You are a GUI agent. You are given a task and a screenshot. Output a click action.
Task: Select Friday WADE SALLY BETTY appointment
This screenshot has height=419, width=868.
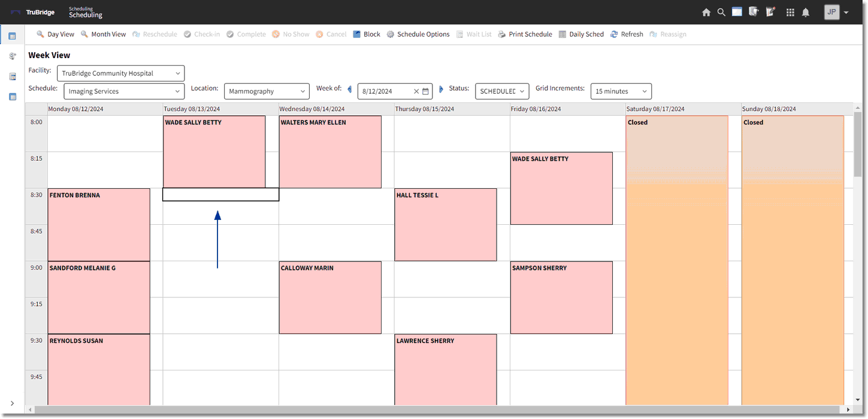[x=561, y=188]
